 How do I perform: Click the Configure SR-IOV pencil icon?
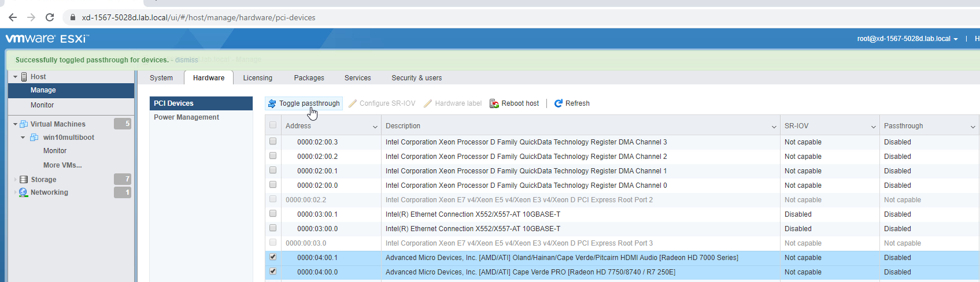tap(353, 103)
